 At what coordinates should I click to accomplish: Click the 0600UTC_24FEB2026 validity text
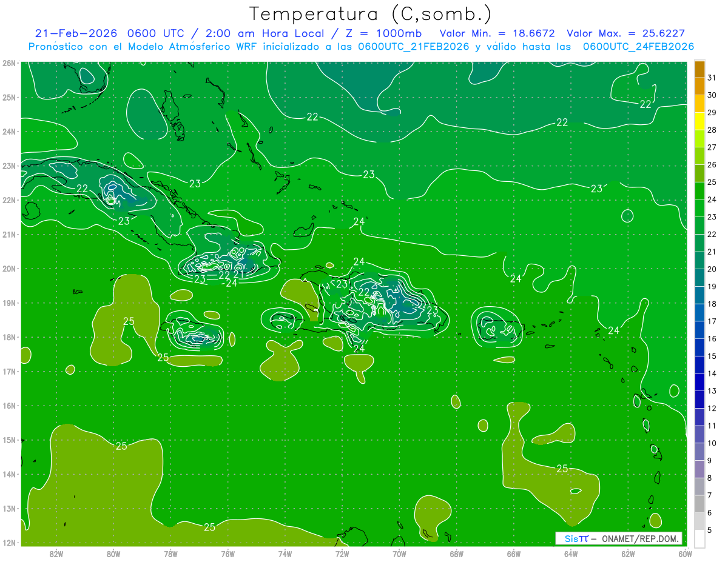(x=639, y=47)
